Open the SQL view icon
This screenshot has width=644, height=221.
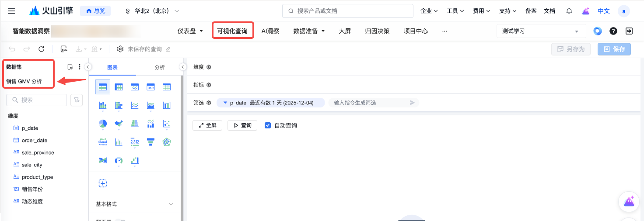pos(64,49)
